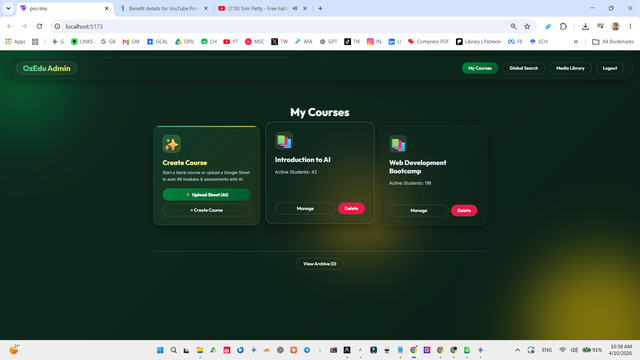This screenshot has height=360, width=640.
Task: Open the All Bookmarks folder
Action: click(x=613, y=42)
